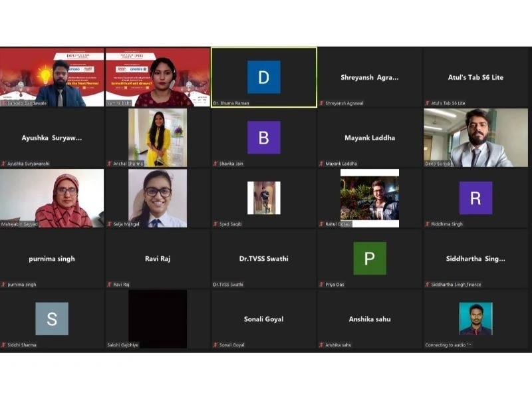Click the Anshika sahu participant tile
This screenshot has height=399, width=532.
click(x=370, y=319)
